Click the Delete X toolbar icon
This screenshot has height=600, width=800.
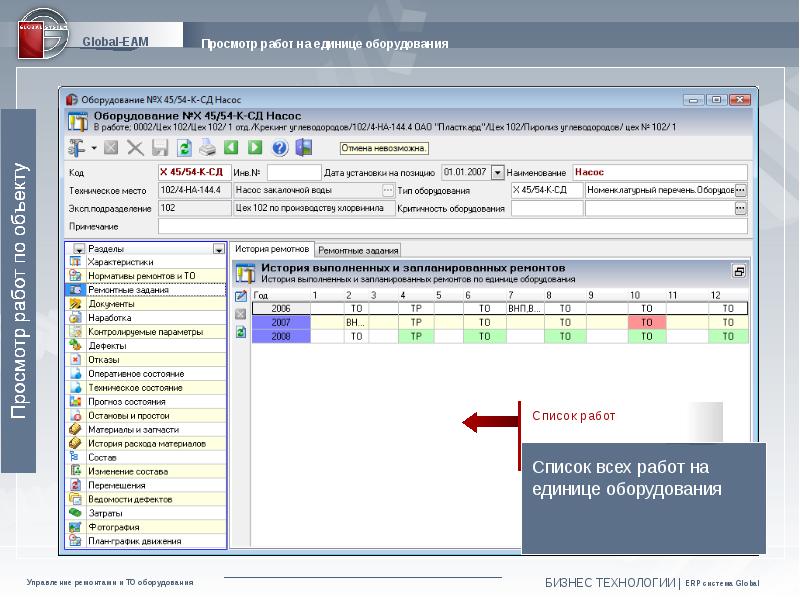(x=134, y=148)
